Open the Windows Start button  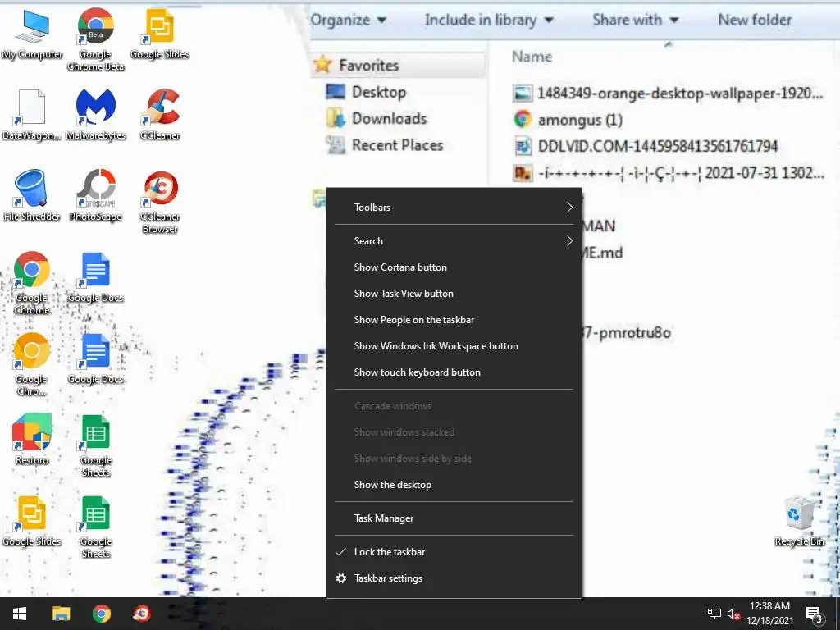(x=20, y=614)
